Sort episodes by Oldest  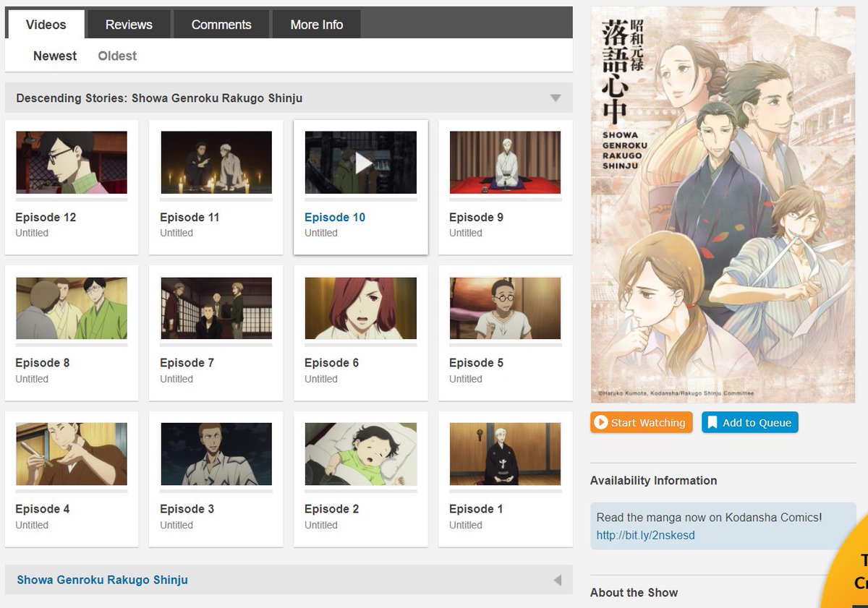point(117,56)
